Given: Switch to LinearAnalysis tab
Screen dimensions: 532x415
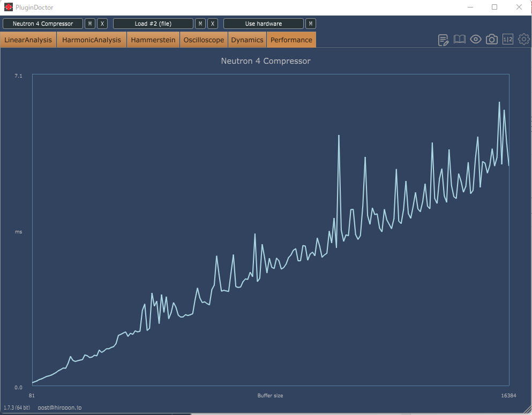Looking at the screenshot, I should click(x=28, y=40).
